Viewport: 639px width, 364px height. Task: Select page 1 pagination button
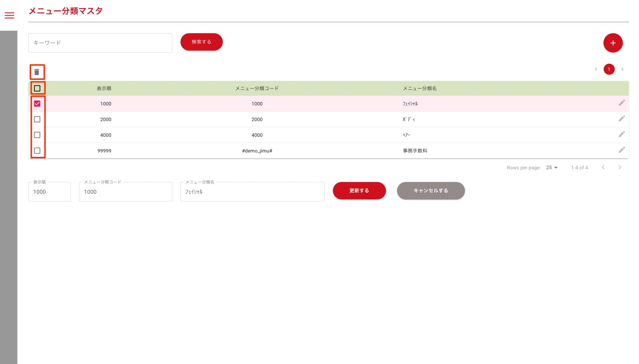pyautogui.click(x=609, y=69)
